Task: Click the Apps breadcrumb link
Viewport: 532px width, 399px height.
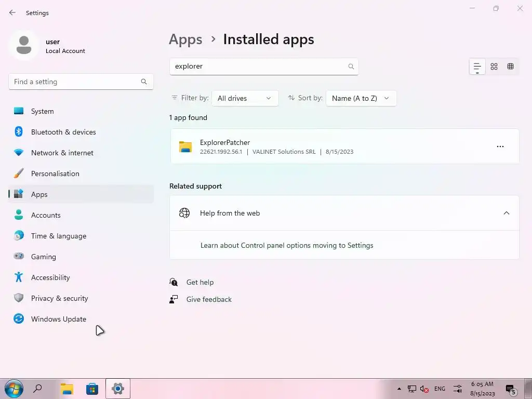Action: click(185, 39)
